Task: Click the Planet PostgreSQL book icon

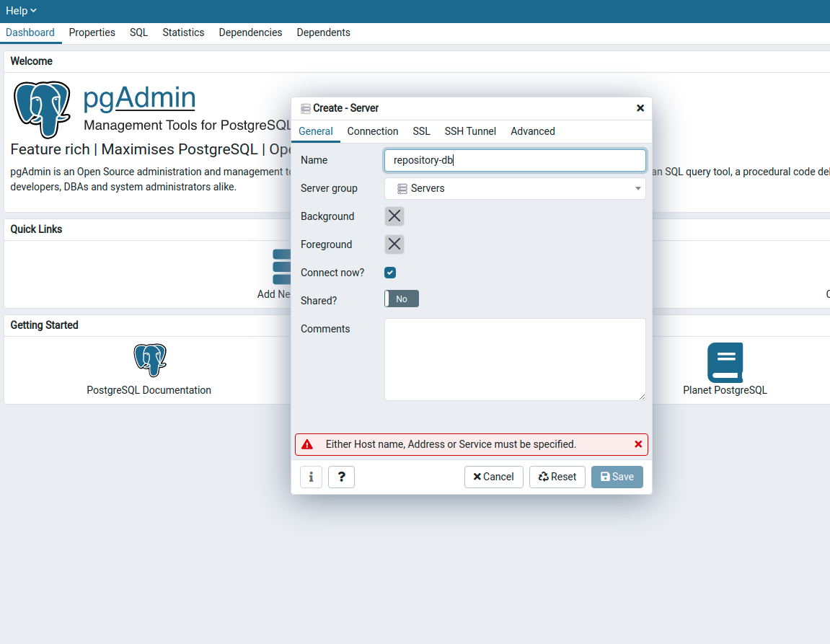Action: coord(725,363)
